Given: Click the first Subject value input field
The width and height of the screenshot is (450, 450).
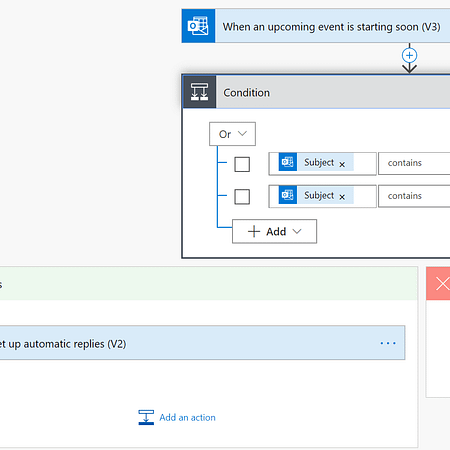Looking at the screenshot, I should (322, 164).
